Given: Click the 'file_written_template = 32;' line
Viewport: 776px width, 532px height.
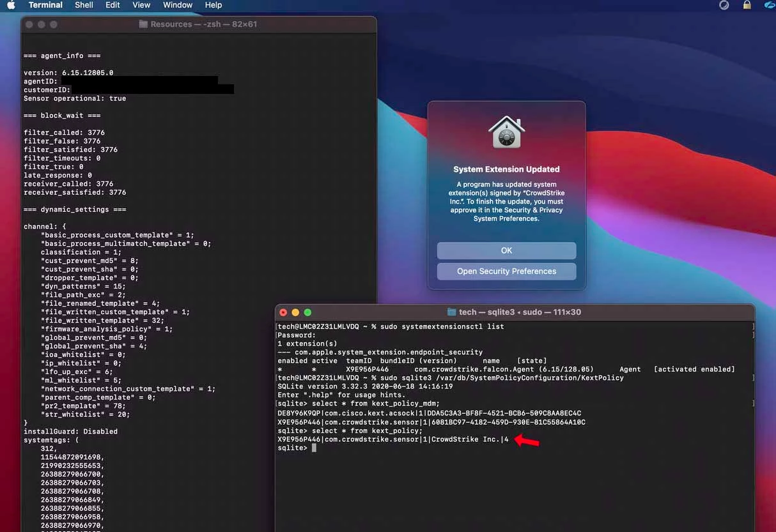Looking at the screenshot, I should (102, 321).
